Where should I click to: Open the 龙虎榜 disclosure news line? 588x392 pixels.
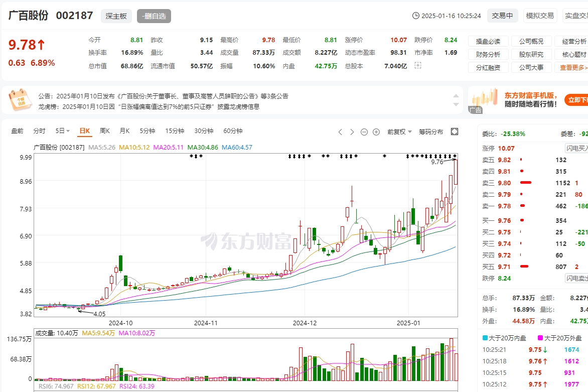tap(149, 106)
